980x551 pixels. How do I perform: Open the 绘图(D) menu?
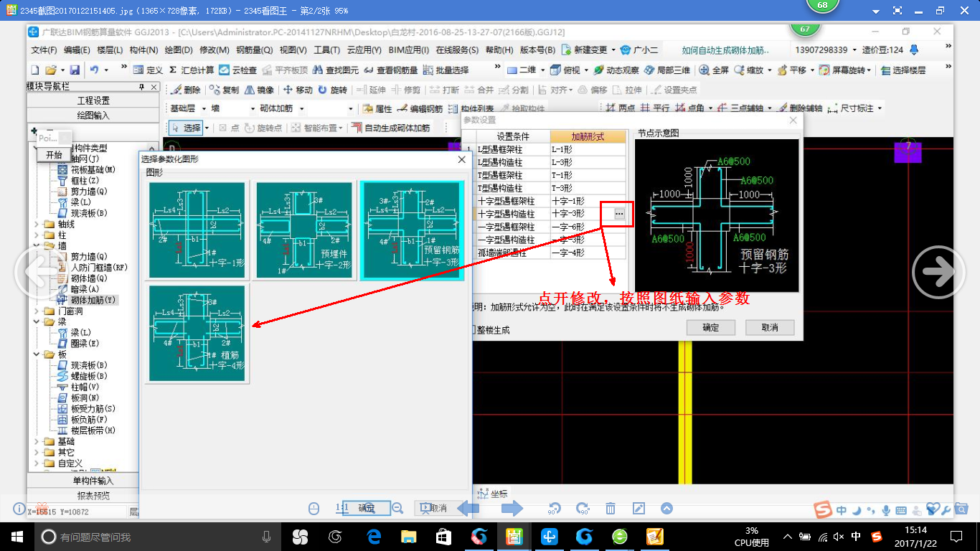coord(179,50)
